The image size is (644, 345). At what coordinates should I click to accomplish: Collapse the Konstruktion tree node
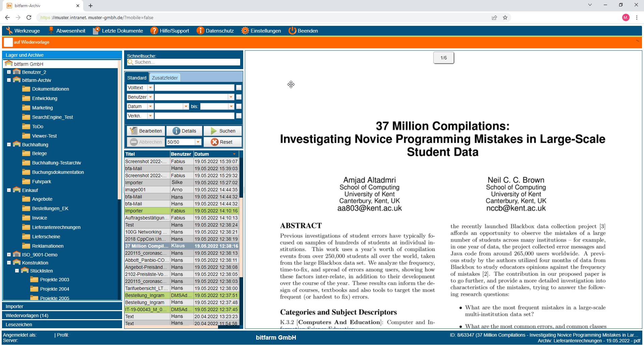[9, 262]
